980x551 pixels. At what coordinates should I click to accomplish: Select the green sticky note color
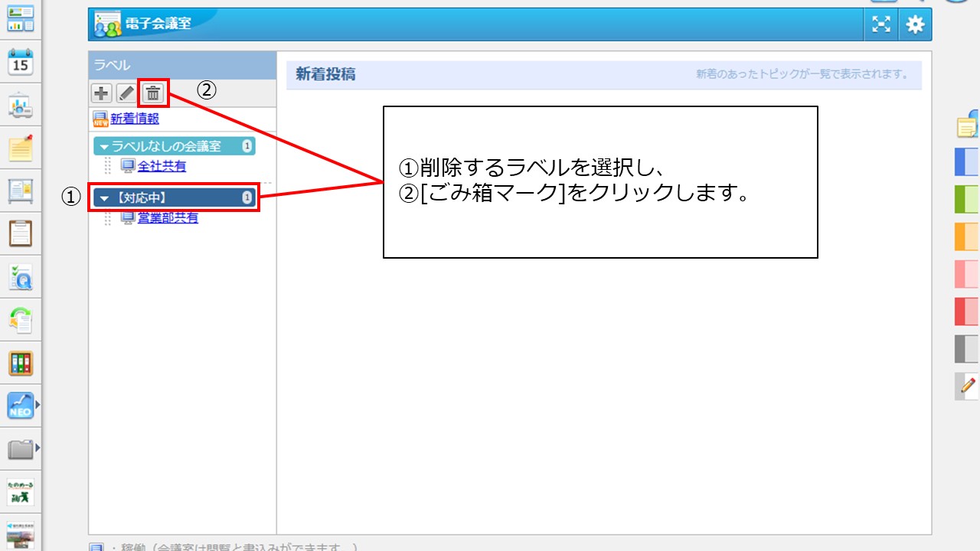[967, 199]
